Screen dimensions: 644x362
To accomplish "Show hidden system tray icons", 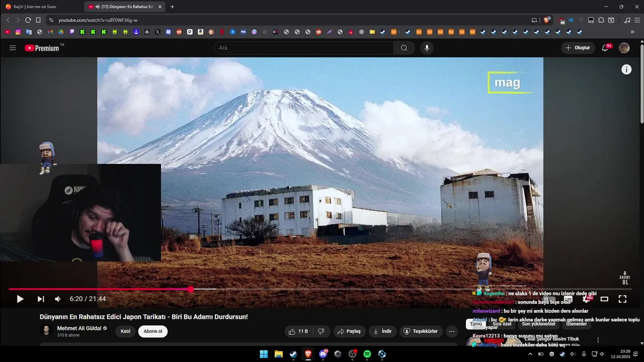I will click(530, 354).
